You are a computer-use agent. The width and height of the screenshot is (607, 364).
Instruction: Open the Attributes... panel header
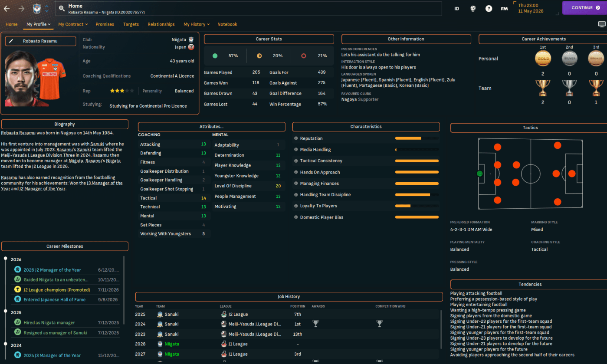(212, 127)
